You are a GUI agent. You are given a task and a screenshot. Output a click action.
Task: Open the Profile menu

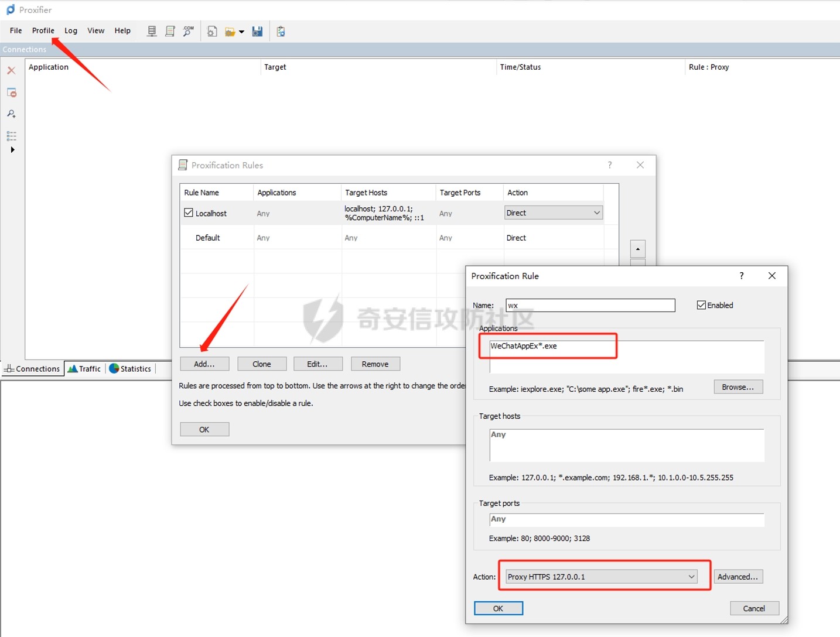click(x=43, y=30)
